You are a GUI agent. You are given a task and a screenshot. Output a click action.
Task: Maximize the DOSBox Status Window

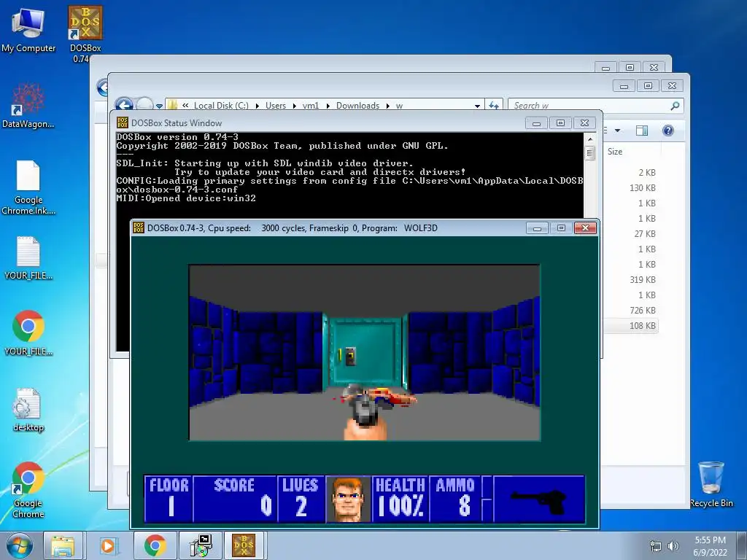tap(560, 122)
